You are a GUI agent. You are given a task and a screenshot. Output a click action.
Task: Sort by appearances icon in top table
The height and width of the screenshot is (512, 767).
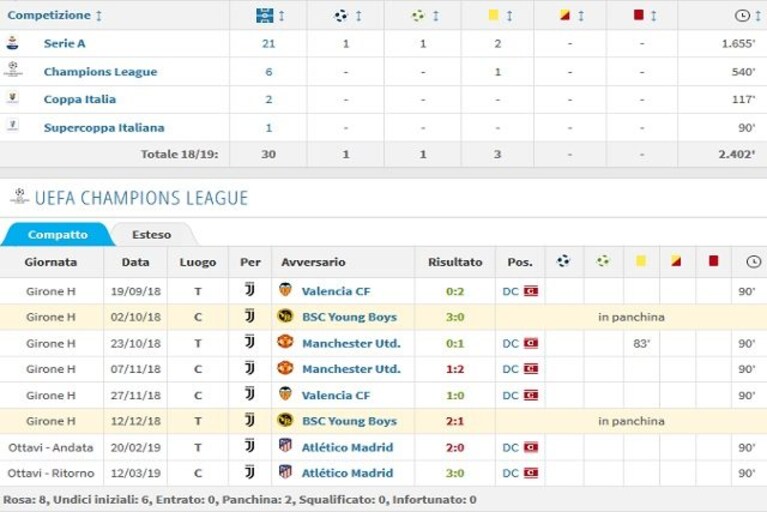(265, 16)
